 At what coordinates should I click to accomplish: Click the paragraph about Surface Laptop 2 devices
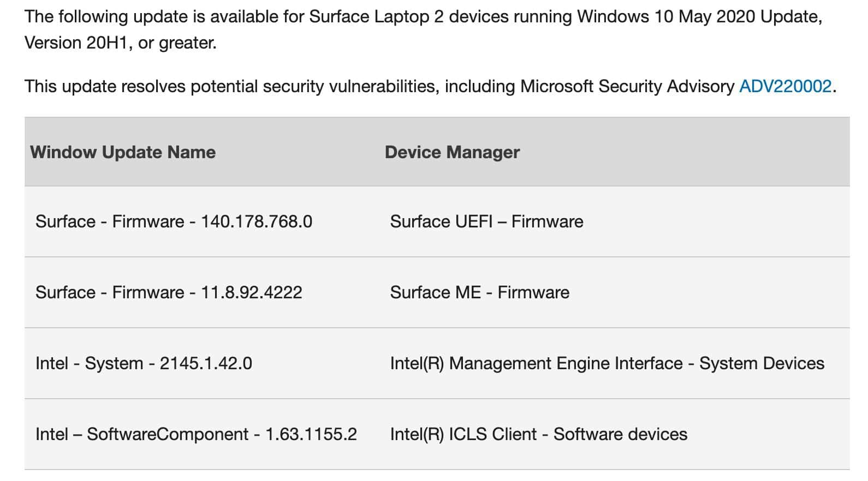424,29
